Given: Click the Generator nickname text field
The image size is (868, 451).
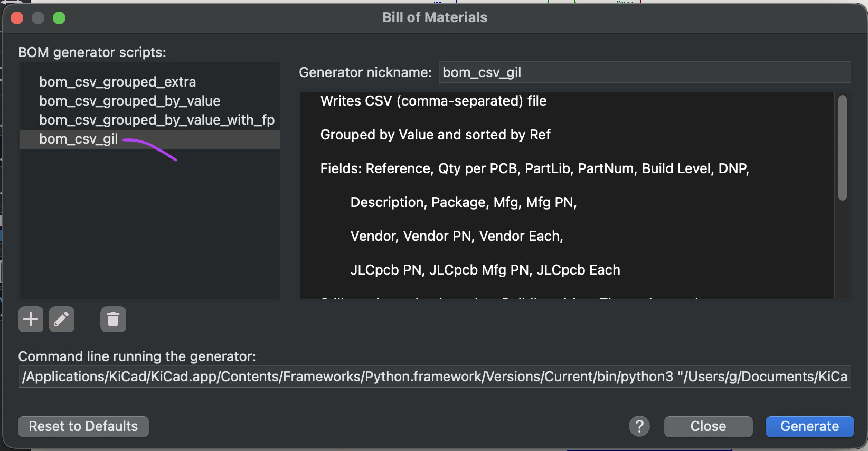Looking at the screenshot, I should [x=645, y=72].
